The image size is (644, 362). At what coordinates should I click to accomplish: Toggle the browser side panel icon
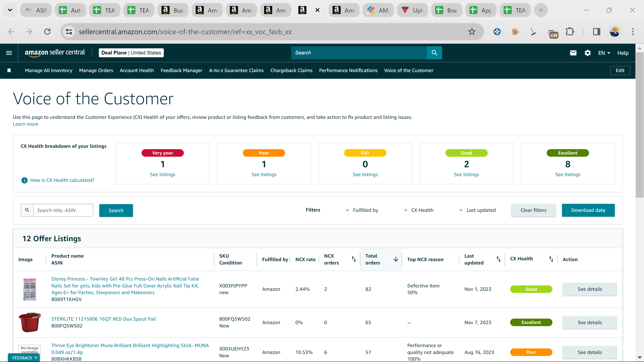597,32
